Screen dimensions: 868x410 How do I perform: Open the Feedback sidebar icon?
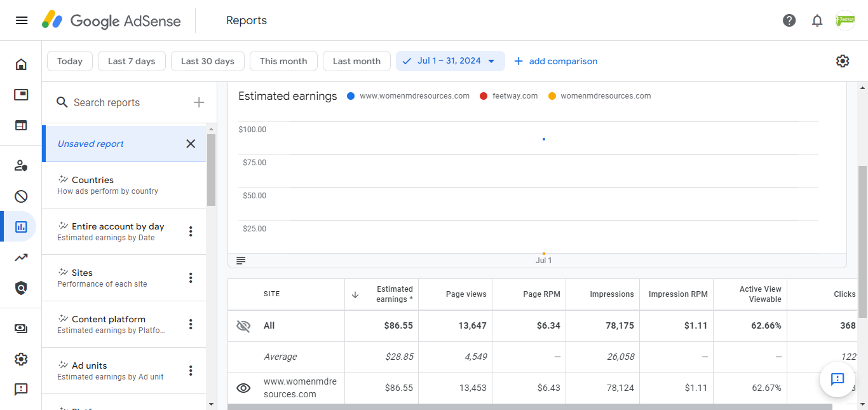tap(21, 389)
